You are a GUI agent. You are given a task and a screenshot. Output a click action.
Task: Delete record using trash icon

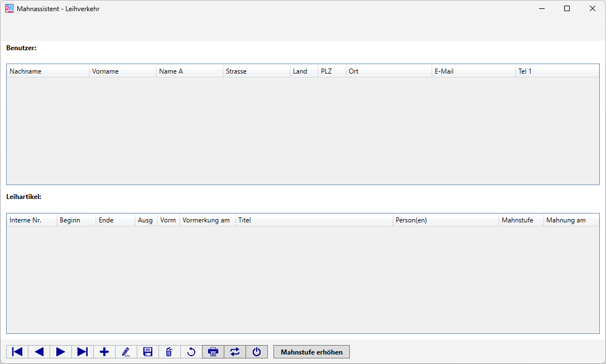coord(169,352)
